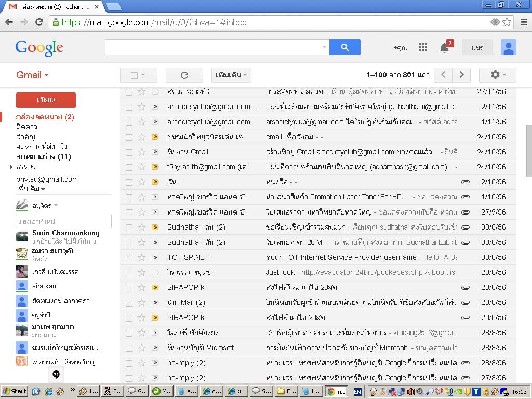The width and height of the screenshot is (532, 399).
Task: Tick the select-all checkbox in the toolbar
Action: [x=135, y=75]
